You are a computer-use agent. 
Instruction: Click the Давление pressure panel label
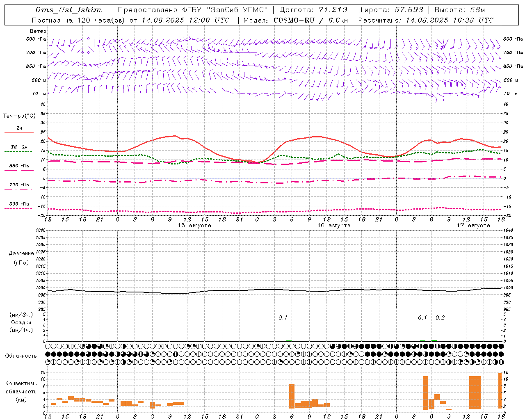[21, 253]
